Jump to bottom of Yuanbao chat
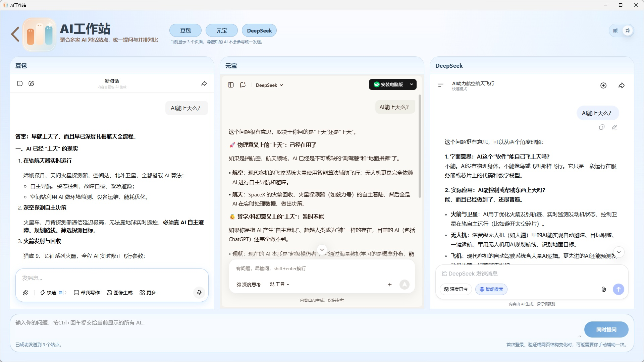The image size is (644, 362). (x=322, y=250)
